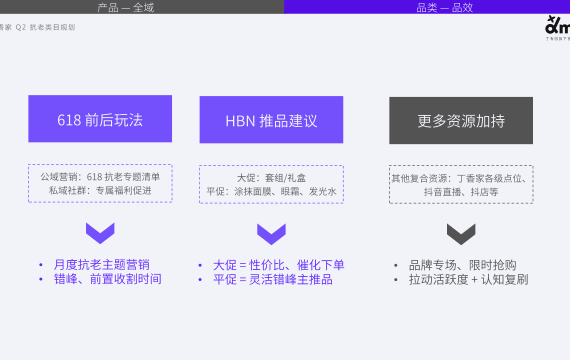
Task: Select dashed box with 大促：套组/礼盒
Action: [271, 184]
